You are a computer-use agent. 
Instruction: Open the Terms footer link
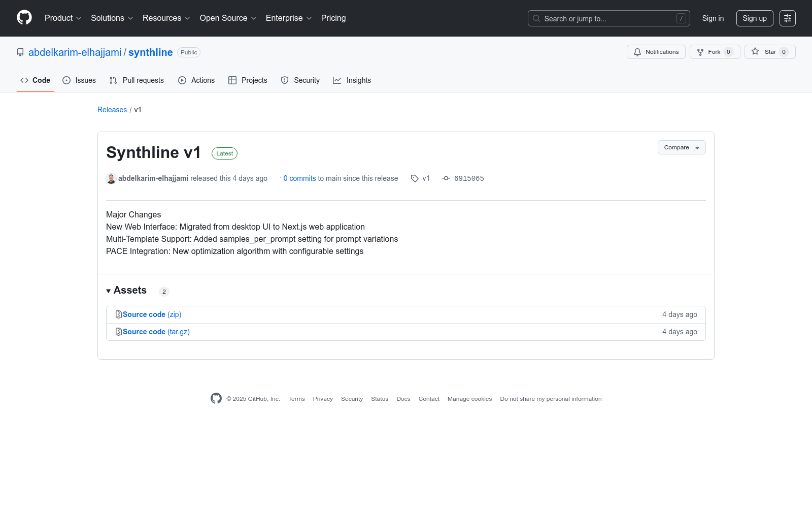pyautogui.click(x=296, y=399)
